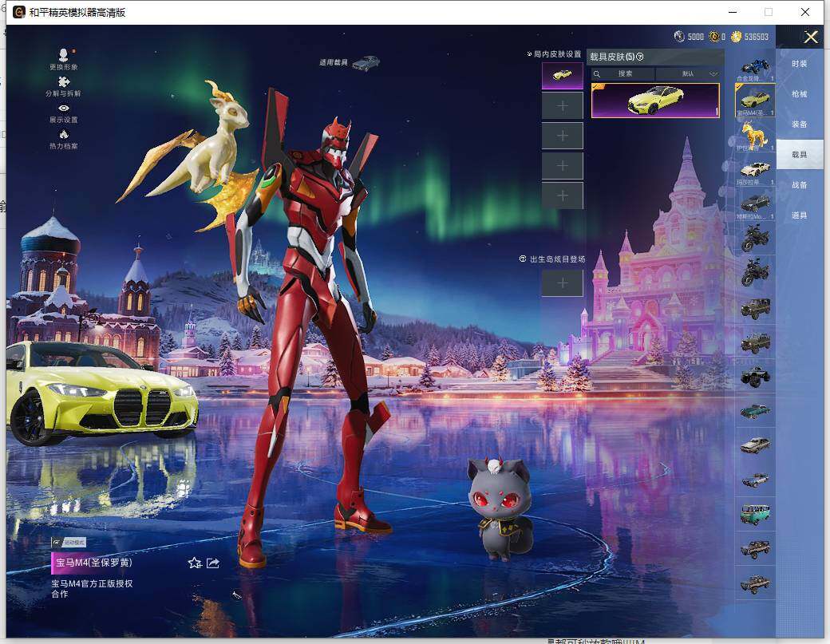Select the teal coupe vehicle item

tap(755, 411)
